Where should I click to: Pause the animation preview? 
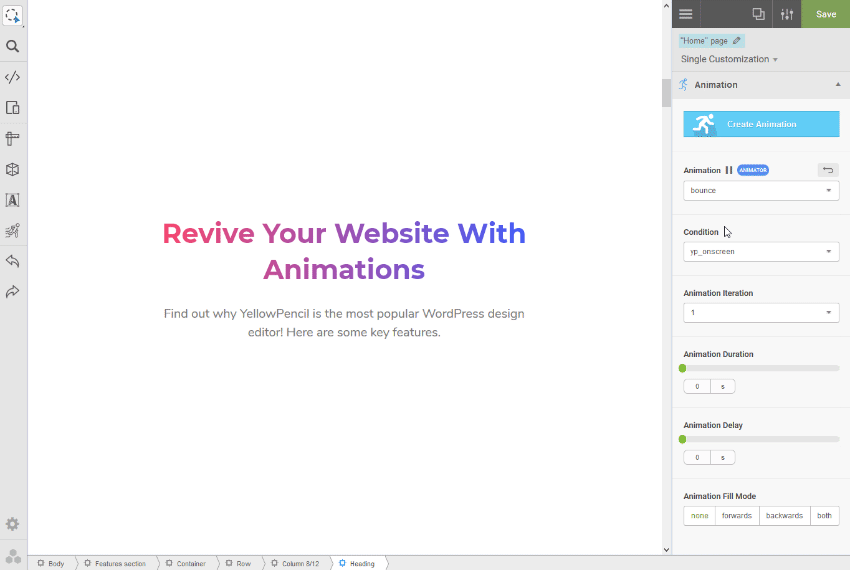click(x=729, y=170)
